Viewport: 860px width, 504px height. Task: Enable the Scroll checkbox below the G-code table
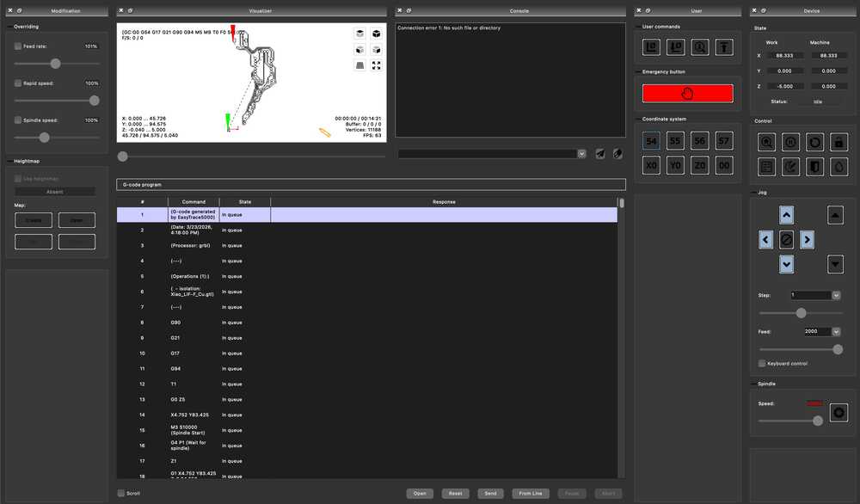(x=120, y=493)
